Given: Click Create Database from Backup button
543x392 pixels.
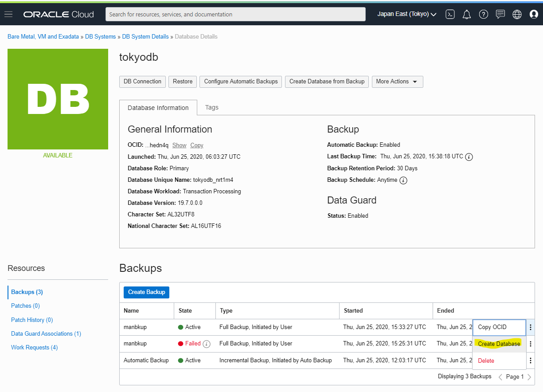Looking at the screenshot, I should [x=327, y=82].
